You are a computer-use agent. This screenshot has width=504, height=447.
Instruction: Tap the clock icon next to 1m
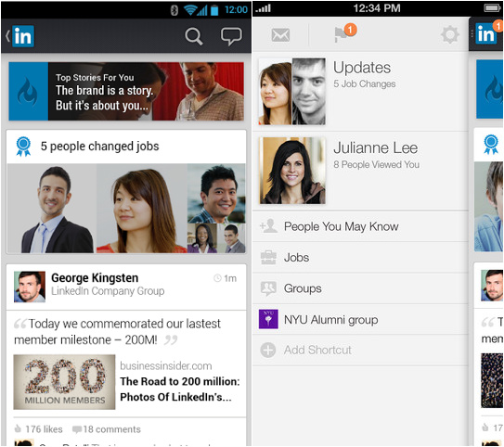217,278
